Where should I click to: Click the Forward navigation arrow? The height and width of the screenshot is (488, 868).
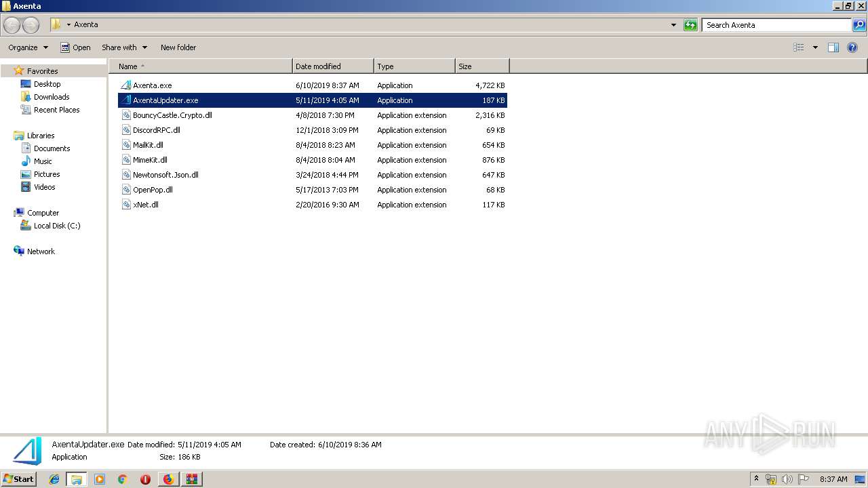(31, 25)
